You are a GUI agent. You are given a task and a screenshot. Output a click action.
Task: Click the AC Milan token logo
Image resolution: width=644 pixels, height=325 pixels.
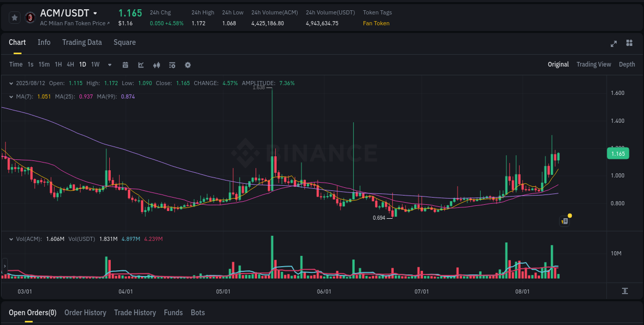pyautogui.click(x=29, y=17)
